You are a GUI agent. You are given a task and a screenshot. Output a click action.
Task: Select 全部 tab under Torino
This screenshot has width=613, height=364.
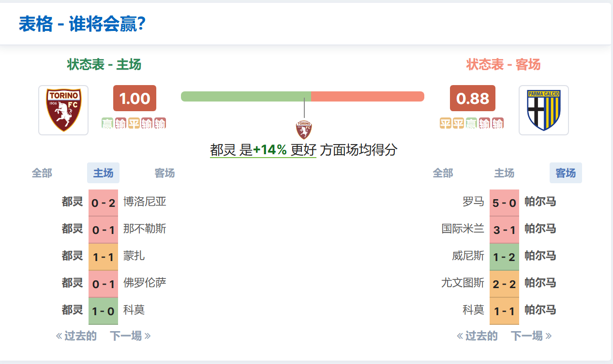click(x=42, y=173)
